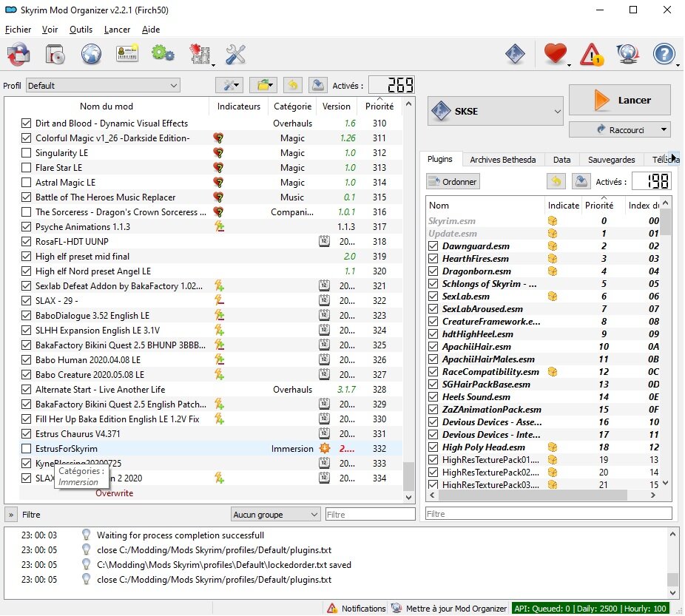Click the restore backup arrow above mod list
The height and width of the screenshot is (616, 685).
(x=293, y=85)
